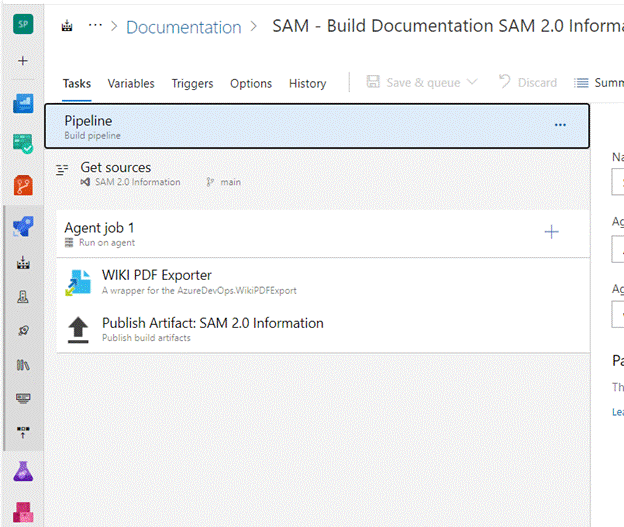Open the Deployment groups icon in the sidebar
This screenshot has height=527, width=624.
pyautogui.click(x=23, y=432)
